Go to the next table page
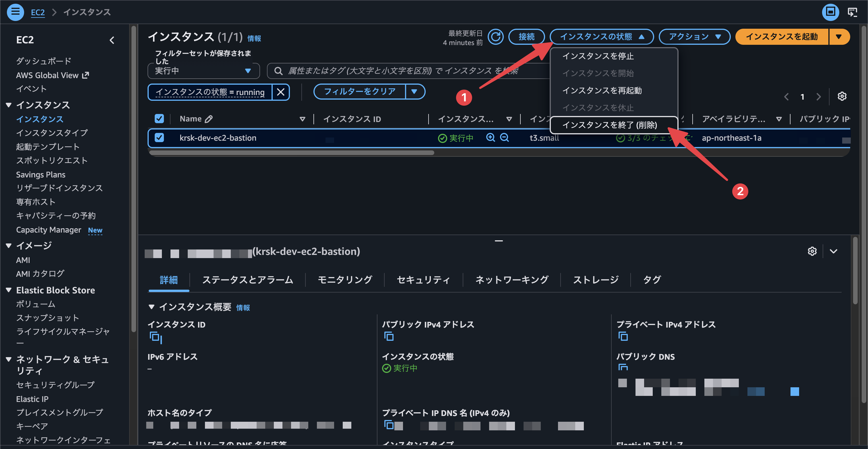This screenshot has width=868, height=449. click(818, 97)
